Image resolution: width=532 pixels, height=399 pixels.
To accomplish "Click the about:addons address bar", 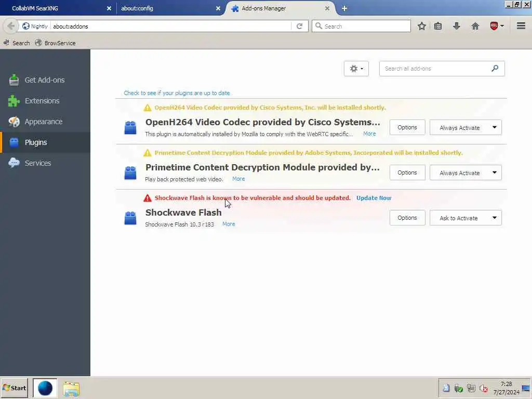I will coord(170,26).
